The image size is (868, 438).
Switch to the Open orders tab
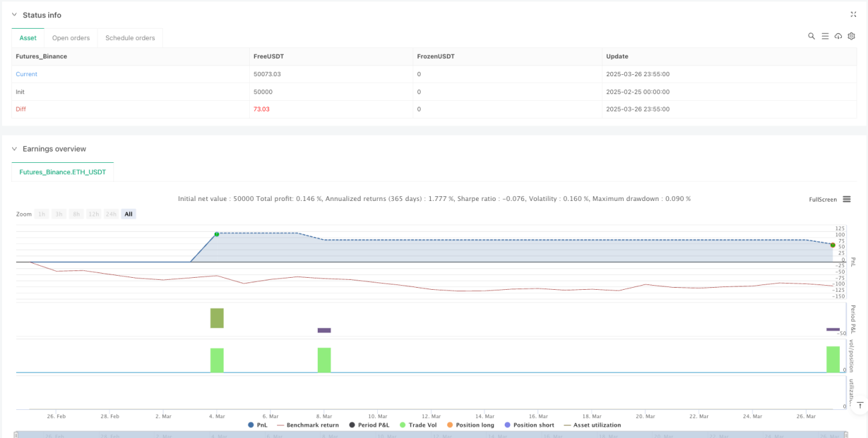(71, 38)
